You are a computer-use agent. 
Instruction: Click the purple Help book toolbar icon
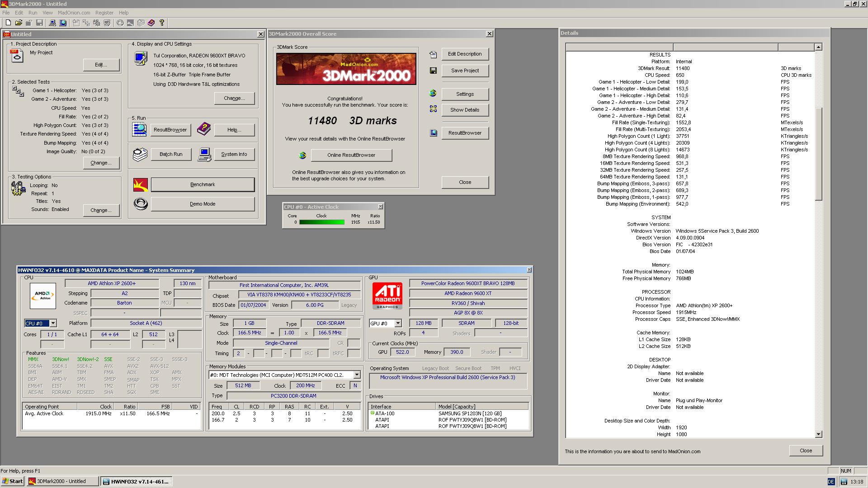point(151,23)
